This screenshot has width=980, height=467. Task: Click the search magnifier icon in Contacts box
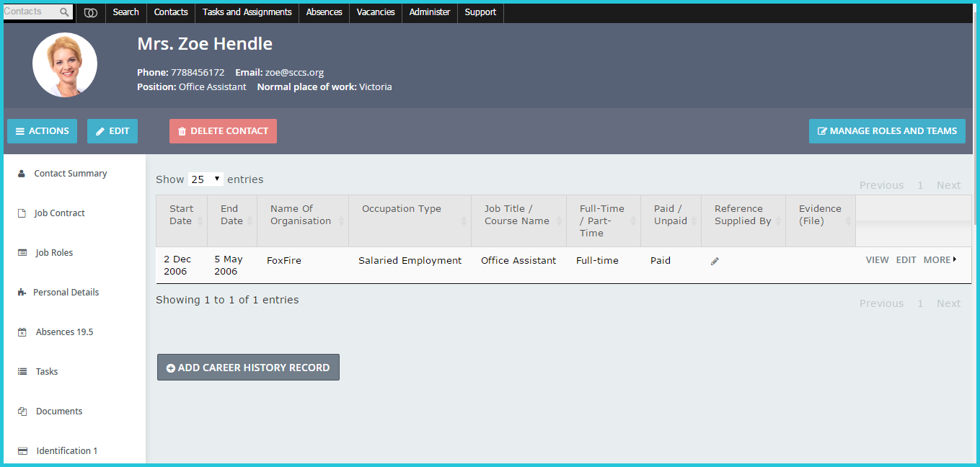[64, 12]
